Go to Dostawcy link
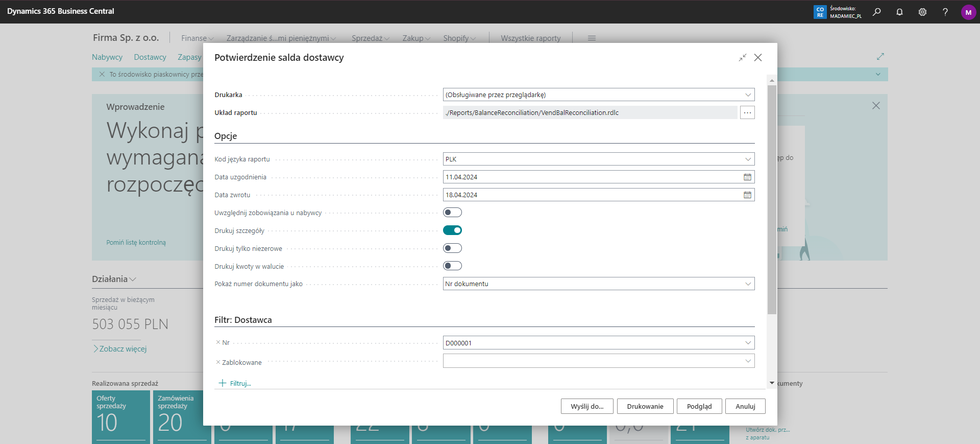The height and width of the screenshot is (444, 980). [150, 57]
